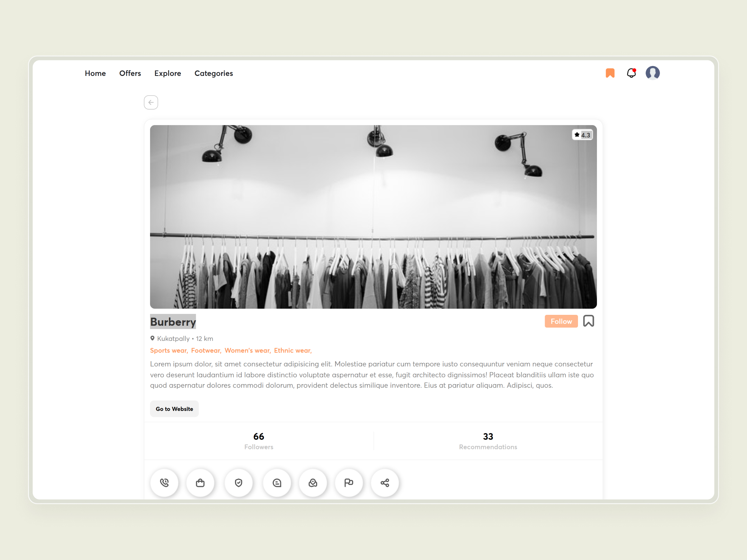Report the store using the flag icon
Screen dimensions: 747x560
349,483
